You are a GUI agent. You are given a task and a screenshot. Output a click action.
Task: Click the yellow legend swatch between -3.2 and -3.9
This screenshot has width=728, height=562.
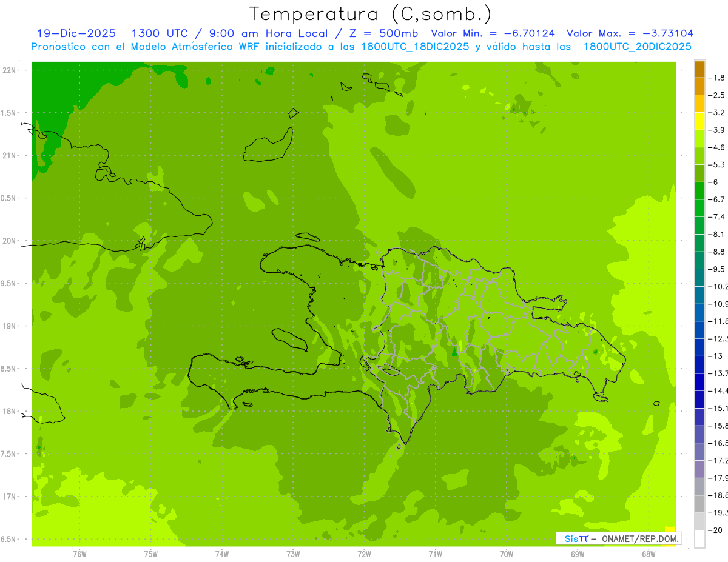tap(699, 121)
